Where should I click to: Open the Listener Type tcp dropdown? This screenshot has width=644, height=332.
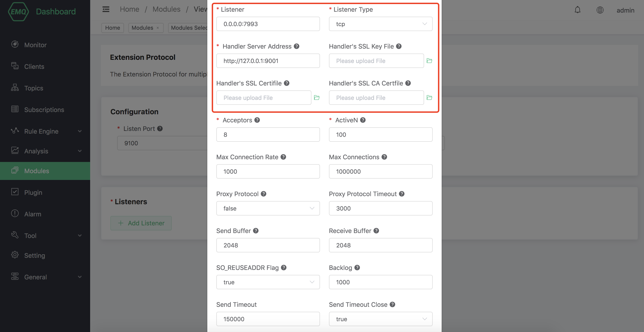click(380, 24)
